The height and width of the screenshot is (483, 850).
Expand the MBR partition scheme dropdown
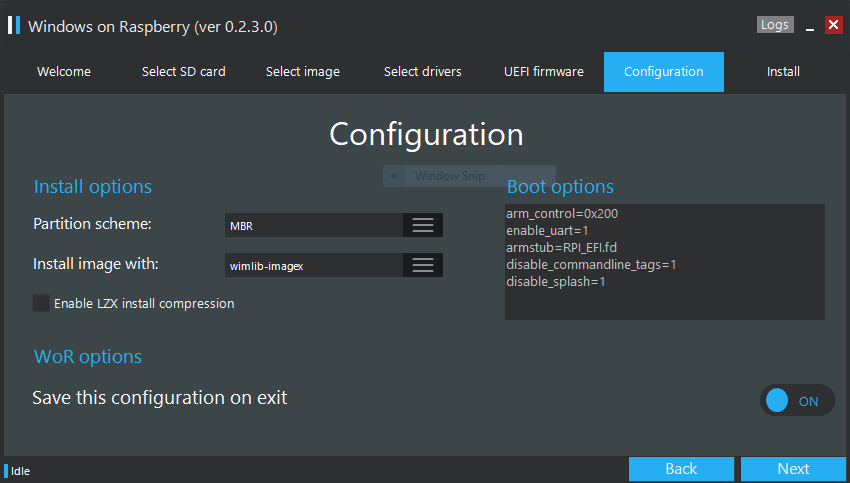coord(314,226)
